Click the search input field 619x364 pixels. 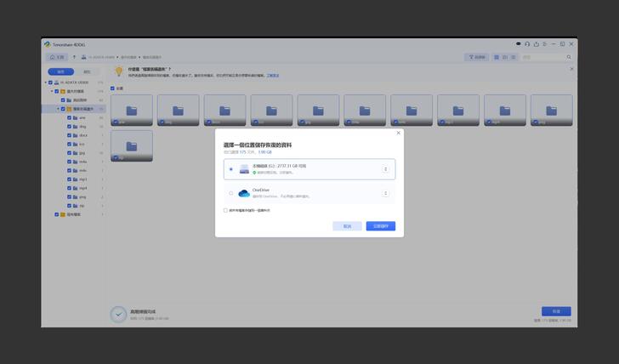point(542,57)
